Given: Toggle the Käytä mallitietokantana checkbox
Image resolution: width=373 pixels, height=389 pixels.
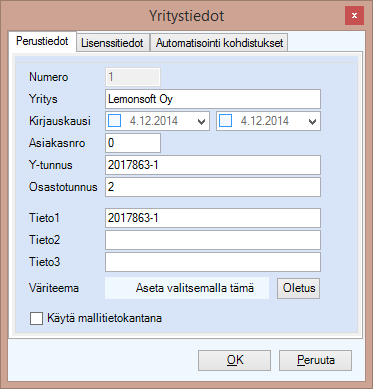Looking at the screenshot, I should click(36, 318).
